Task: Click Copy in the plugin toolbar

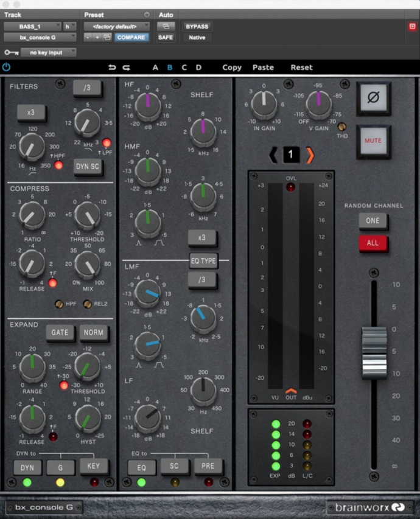Action: click(x=232, y=68)
